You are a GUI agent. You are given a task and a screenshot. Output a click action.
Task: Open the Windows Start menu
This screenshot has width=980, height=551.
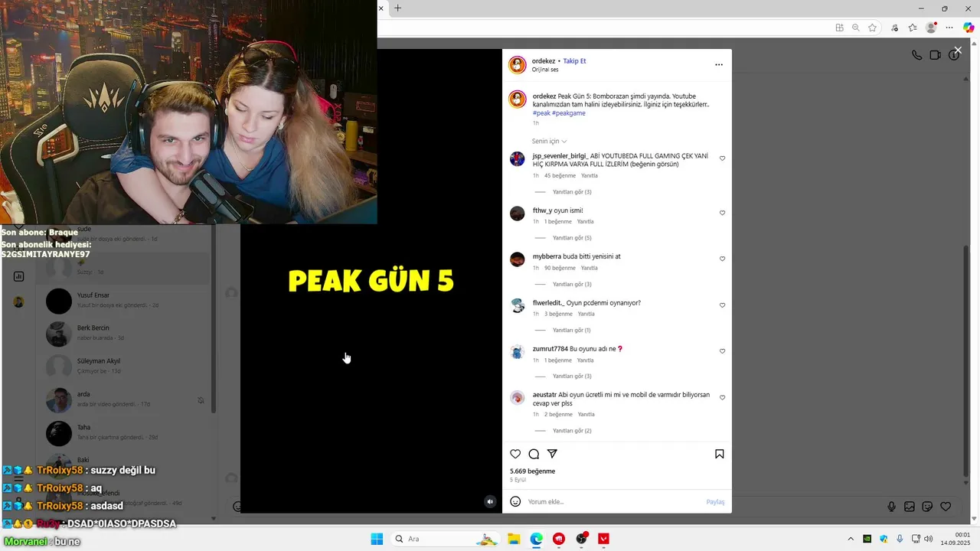[377, 539]
